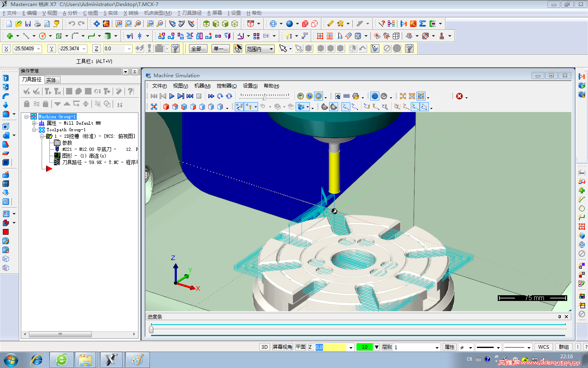Click the lock operations padlock icon
The width and height of the screenshot is (588, 368).
[x=27, y=104]
